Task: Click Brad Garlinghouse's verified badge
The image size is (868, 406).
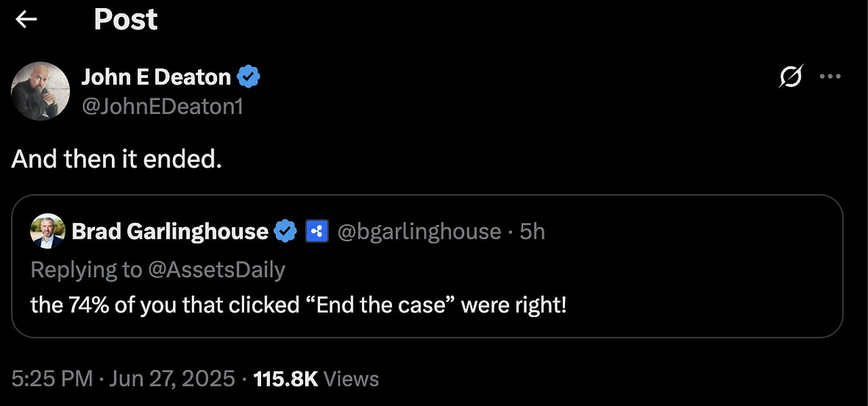Action: coord(285,232)
